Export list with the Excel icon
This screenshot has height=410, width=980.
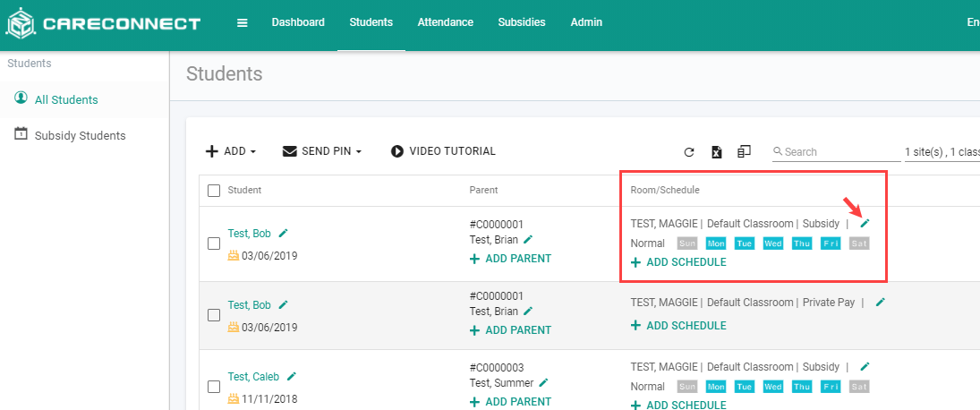(x=717, y=152)
